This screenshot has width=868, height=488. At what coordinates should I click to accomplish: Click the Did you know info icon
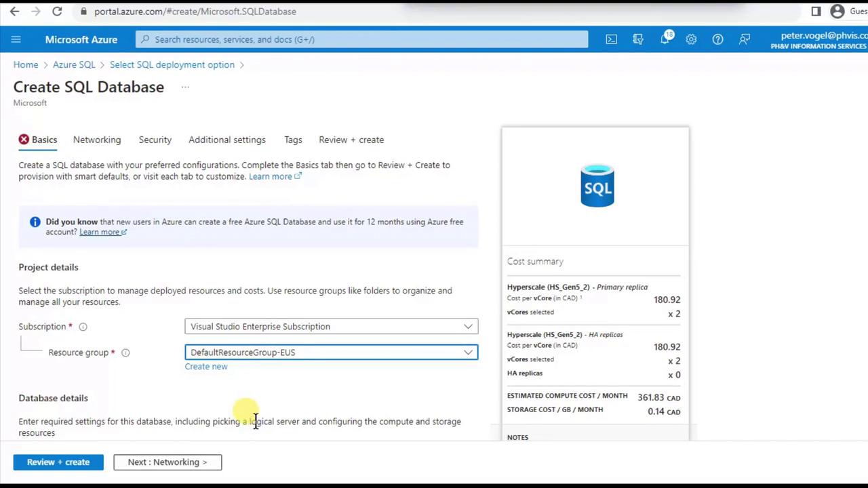[x=35, y=222]
